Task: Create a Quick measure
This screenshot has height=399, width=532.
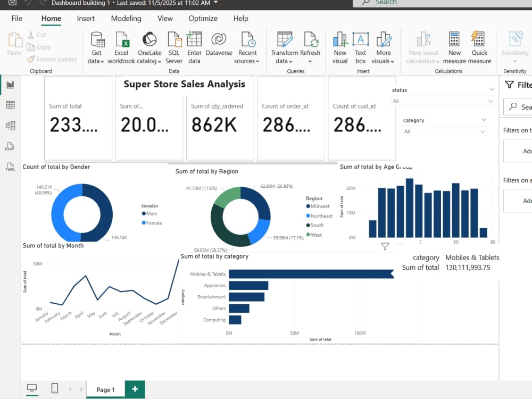Action: pyautogui.click(x=479, y=47)
